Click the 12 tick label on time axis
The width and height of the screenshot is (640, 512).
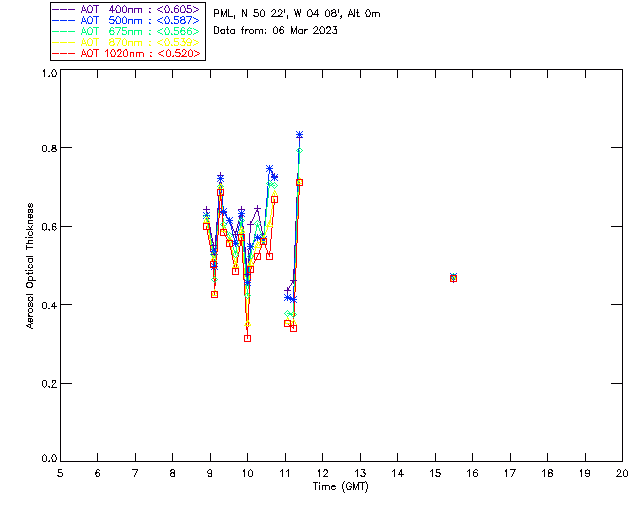[322, 473]
